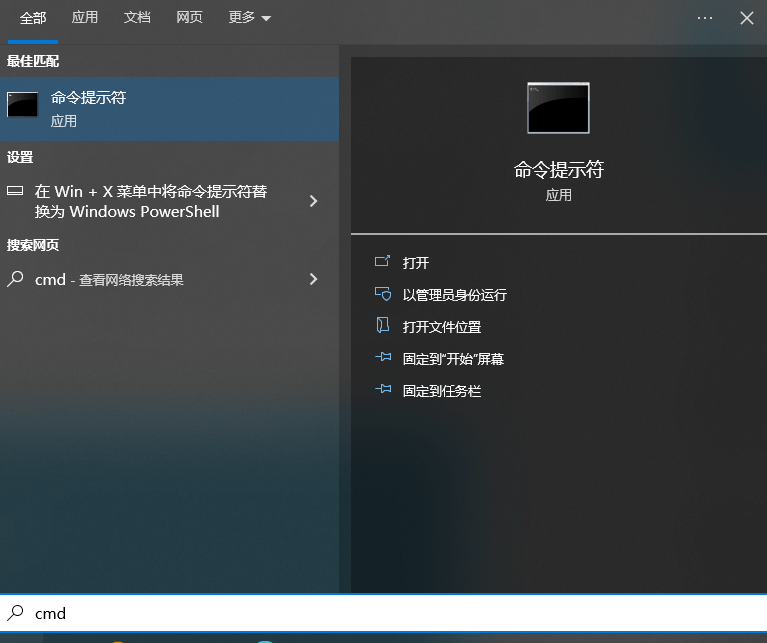Expand the Win + X PowerShell setting arrow
The image size is (767, 643).
[313, 201]
